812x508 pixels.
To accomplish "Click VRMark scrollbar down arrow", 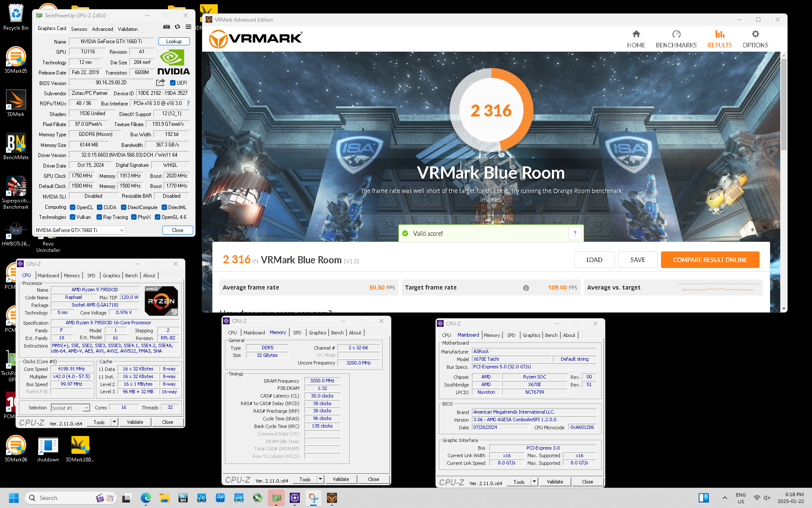I will point(784,309).
